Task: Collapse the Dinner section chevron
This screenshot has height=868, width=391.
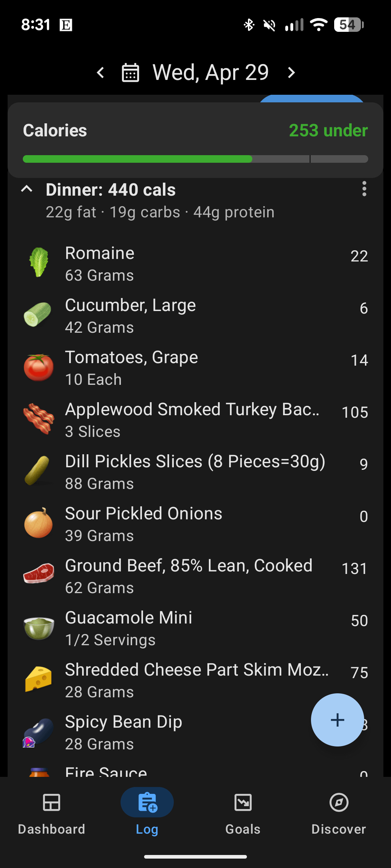Action: (27, 189)
